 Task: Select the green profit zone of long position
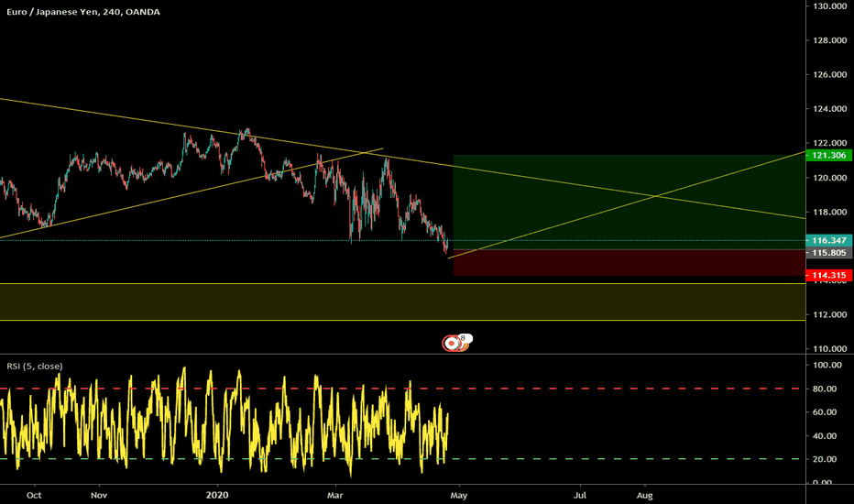[x=630, y=203]
